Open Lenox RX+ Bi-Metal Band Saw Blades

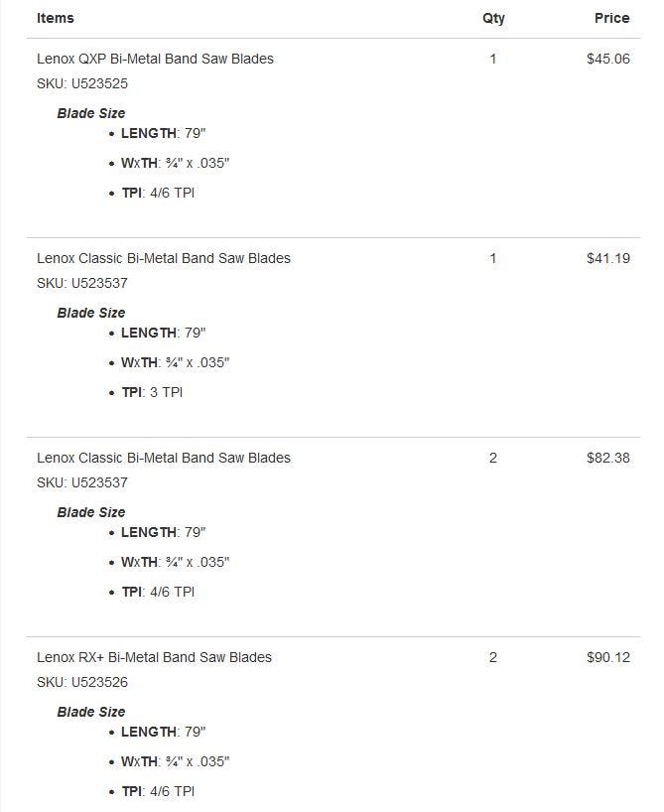(x=154, y=657)
